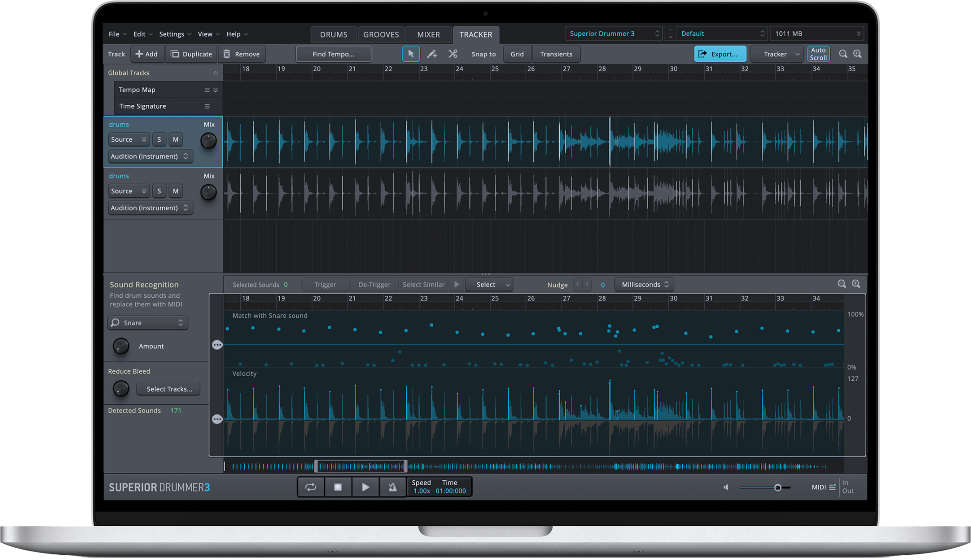Viewport: 971px width, 560px height.
Task: Switch to the MIXER tab
Action: point(429,35)
